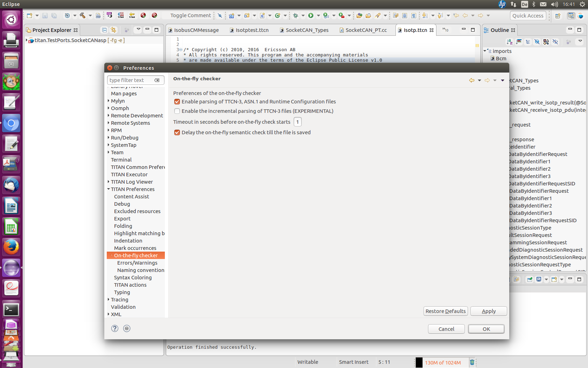Select the Excluded resources preferences page
Viewport: 588px width, 368px height.
[x=137, y=211]
